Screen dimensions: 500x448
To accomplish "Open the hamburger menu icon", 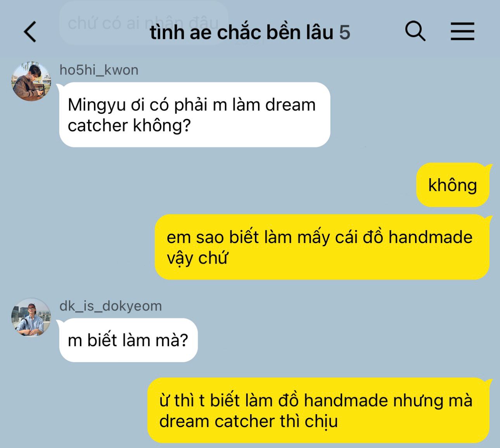I will (462, 31).
